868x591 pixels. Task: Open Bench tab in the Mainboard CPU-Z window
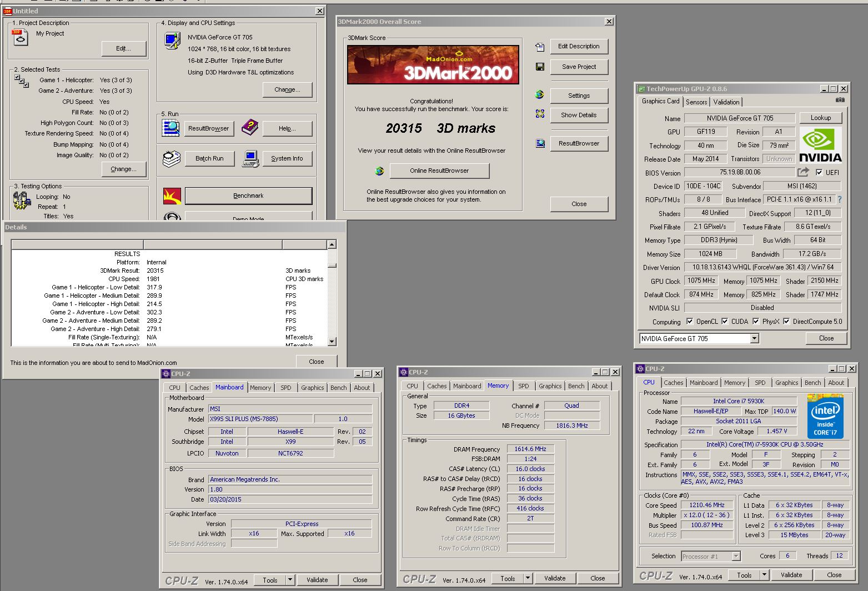coord(339,388)
